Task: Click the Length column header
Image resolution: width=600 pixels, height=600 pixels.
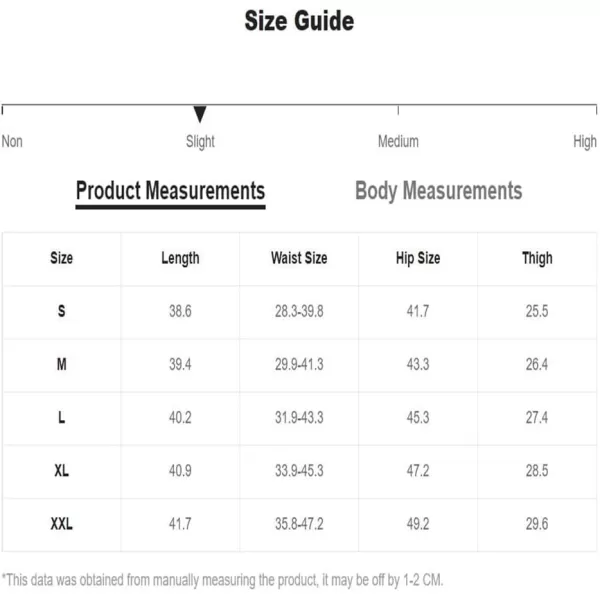Action: (x=180, y=259)
